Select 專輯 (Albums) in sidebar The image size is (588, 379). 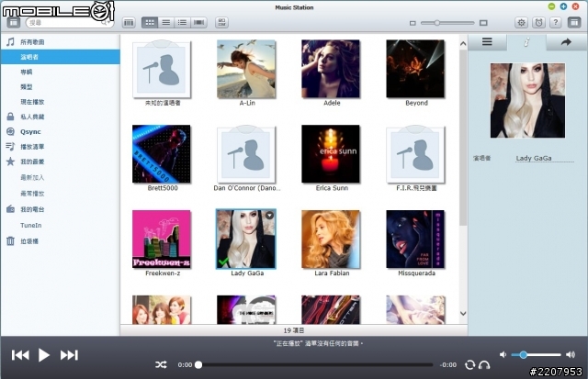coord(60,72)
